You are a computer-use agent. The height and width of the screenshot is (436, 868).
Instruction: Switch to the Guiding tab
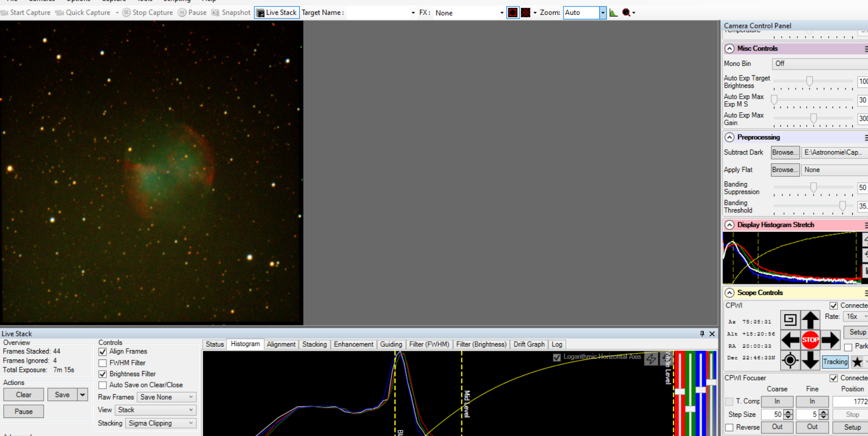point(391,344)
